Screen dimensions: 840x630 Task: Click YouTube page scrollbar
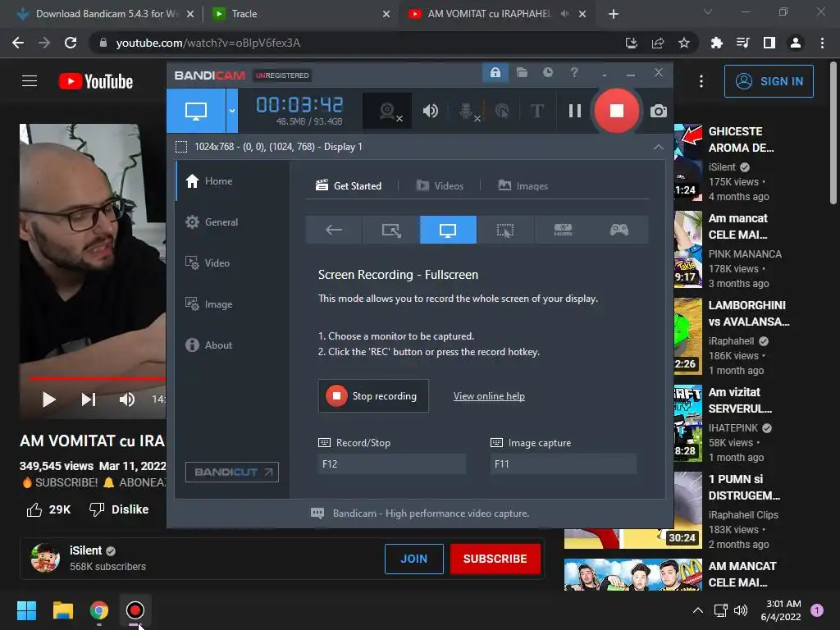(x=833, y=134)
